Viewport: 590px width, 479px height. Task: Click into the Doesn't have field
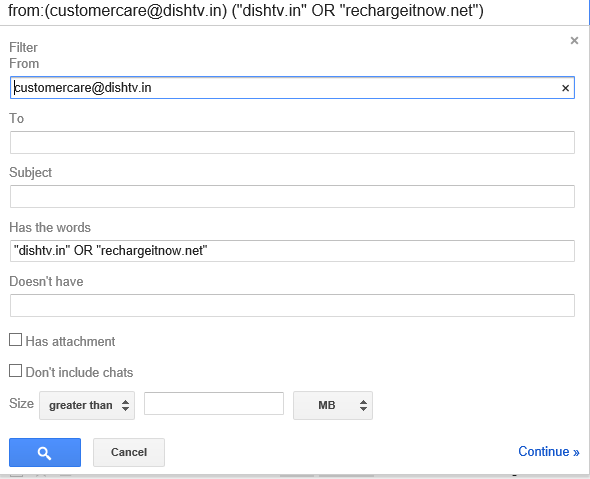[x=292, y=305]
